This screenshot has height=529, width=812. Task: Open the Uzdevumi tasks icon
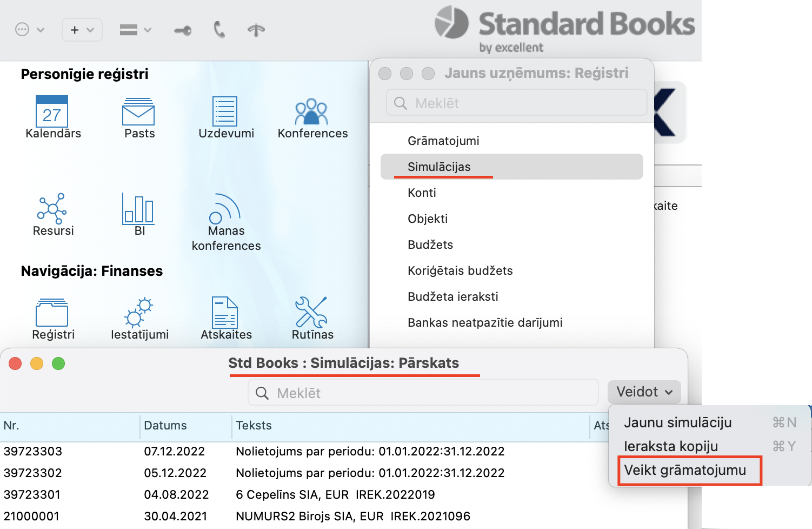[225, 112]
